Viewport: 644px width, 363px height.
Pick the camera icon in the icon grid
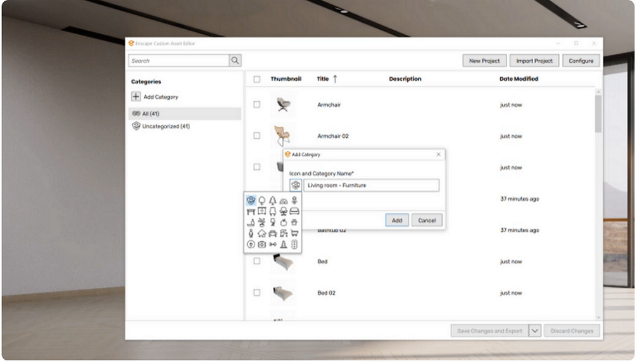[262, 244]
